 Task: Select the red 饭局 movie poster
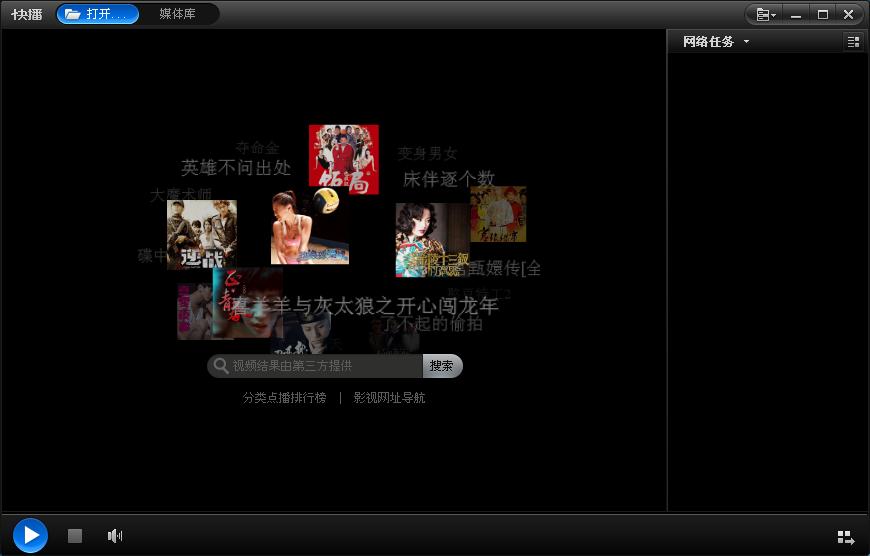click(344, 159)
